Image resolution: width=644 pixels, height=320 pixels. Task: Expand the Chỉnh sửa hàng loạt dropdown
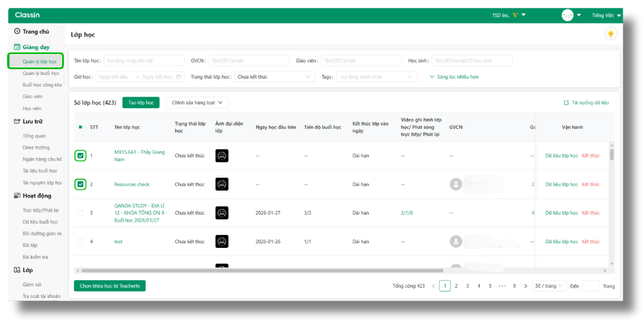[197, 103]
